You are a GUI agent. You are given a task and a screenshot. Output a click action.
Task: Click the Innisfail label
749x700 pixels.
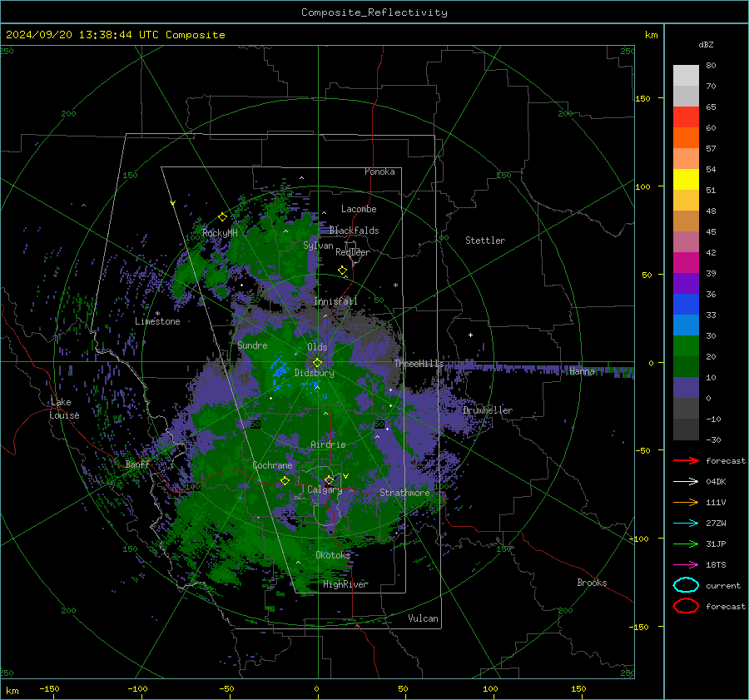[x=335, y=301]
